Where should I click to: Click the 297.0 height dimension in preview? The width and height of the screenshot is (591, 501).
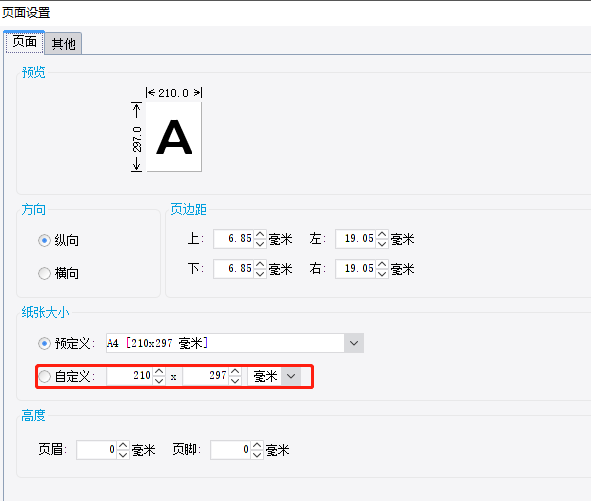tap(137, 139)
